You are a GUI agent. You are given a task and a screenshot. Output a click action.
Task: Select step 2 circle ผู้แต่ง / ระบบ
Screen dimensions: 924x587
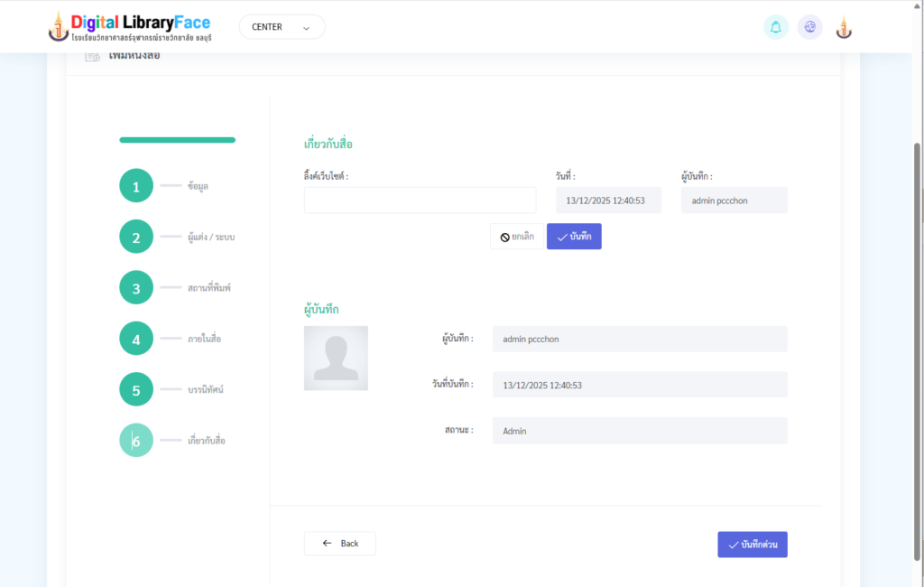coord(136,238)
